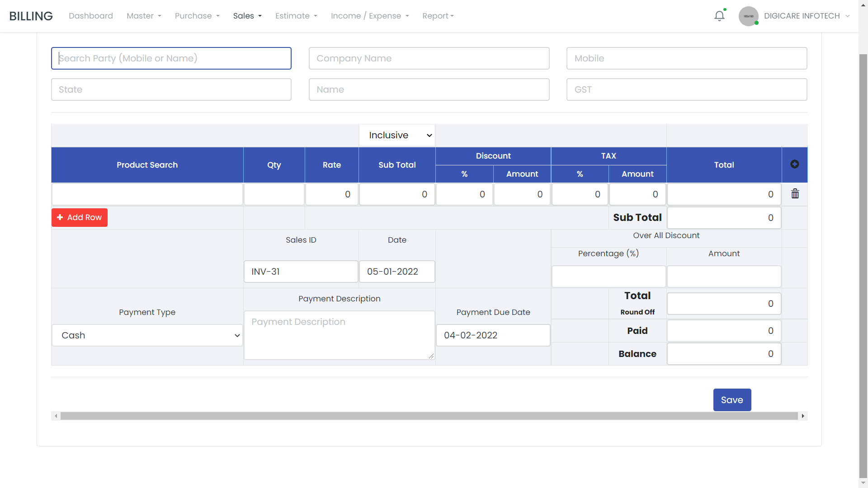Click the plus circle icon in table header
The height and width of the screenshot is (488, 868).
(x=794, y=164)
